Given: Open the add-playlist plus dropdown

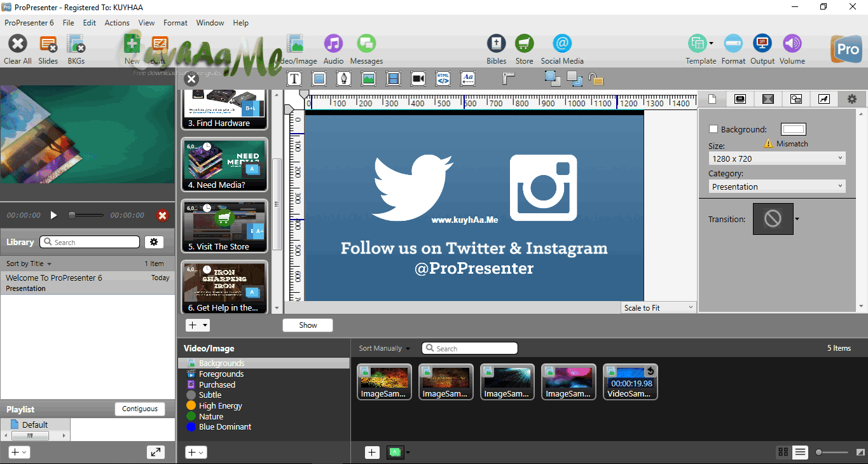Looking at the screenshot, I should point(19,452).
